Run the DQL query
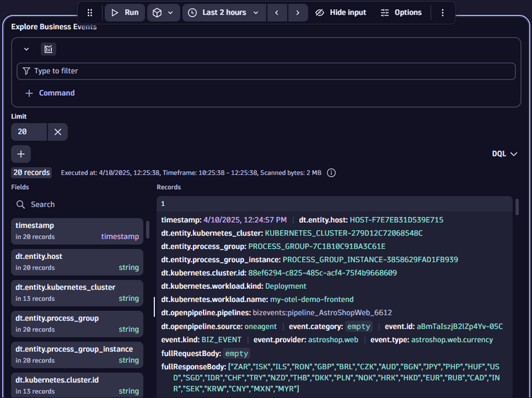 (124, 12)
